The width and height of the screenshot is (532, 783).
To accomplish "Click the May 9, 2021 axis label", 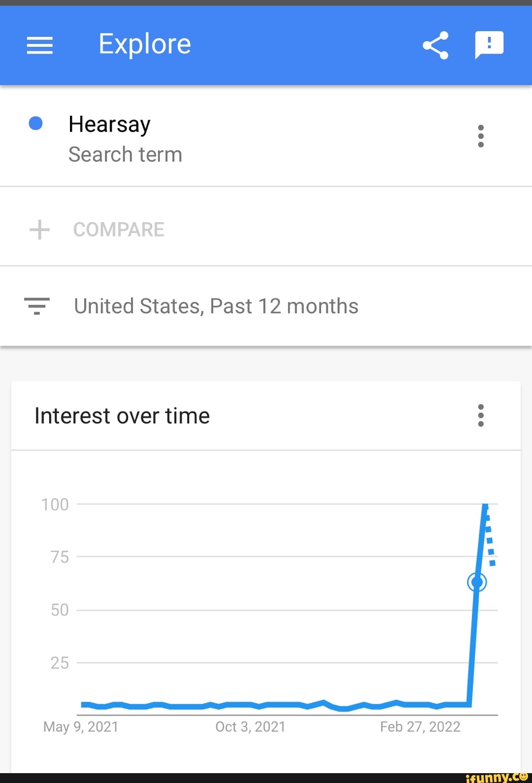I will 81,727.
